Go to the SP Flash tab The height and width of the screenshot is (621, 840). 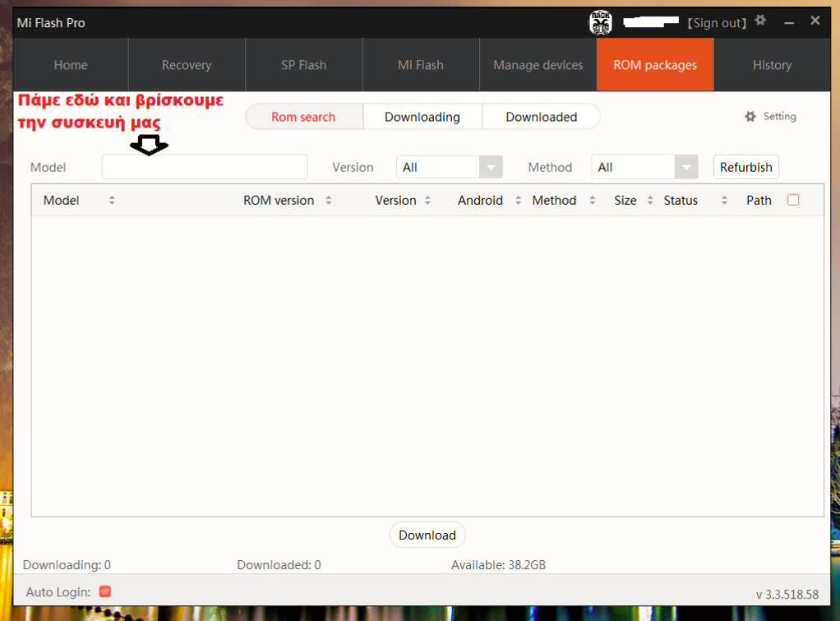[303, 65]
